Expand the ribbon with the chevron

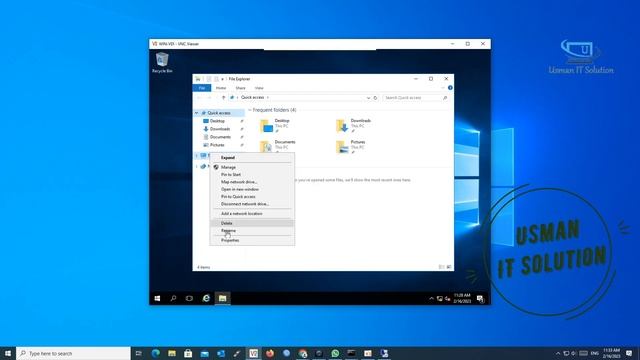coord(443,88)
